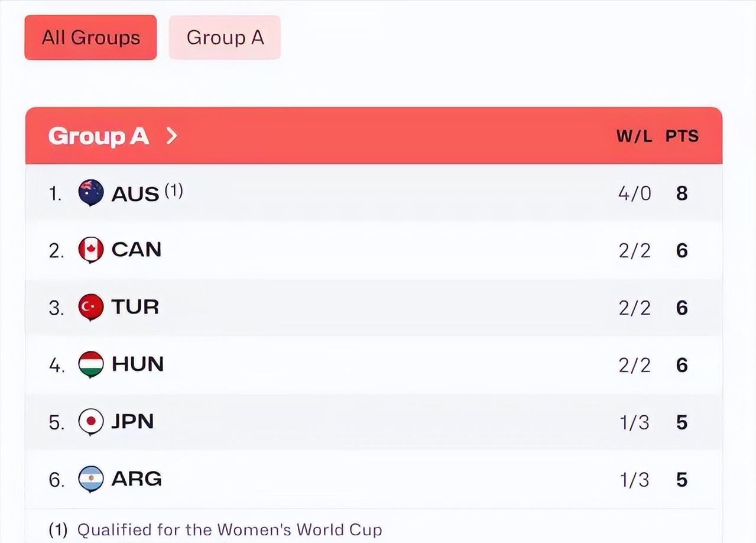This screenshot has width=756, height=543.
Task: Click the Women's World Cup qualification note
Action: [229, 529]
